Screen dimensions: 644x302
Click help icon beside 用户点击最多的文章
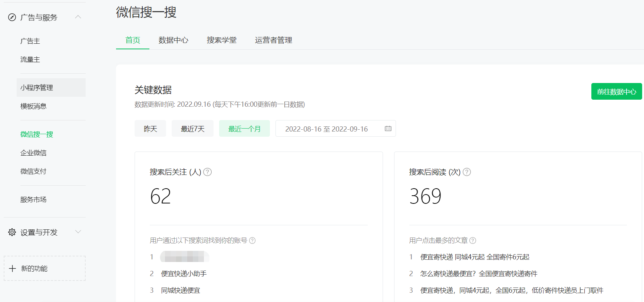pos(473,240)
